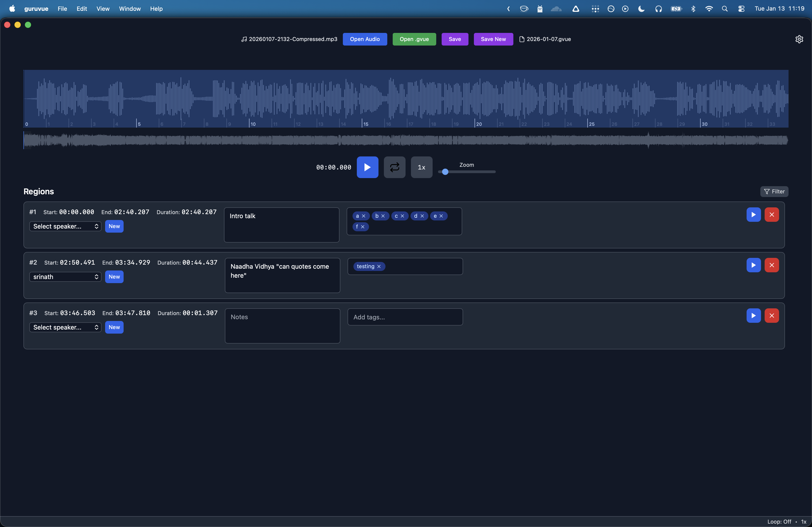Change the srinath speaker dropdown

pos(65,276)
